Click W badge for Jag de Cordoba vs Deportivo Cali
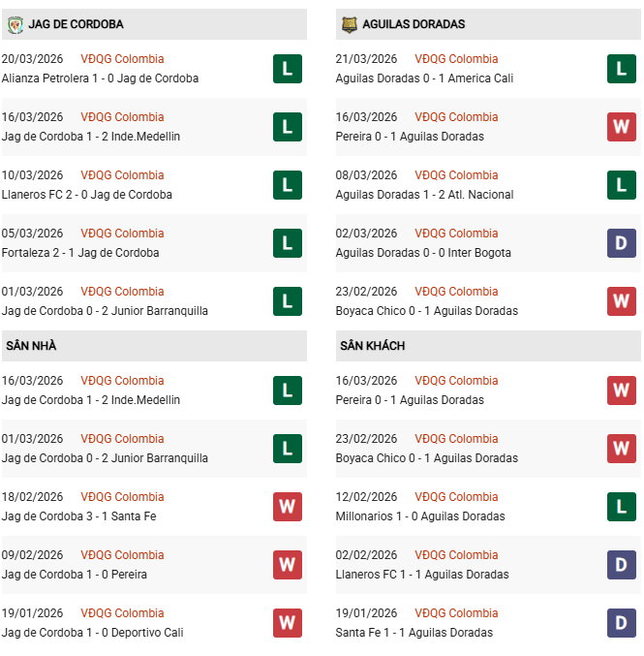Screen dimensions: 644x656 click(x=288, y=623)
